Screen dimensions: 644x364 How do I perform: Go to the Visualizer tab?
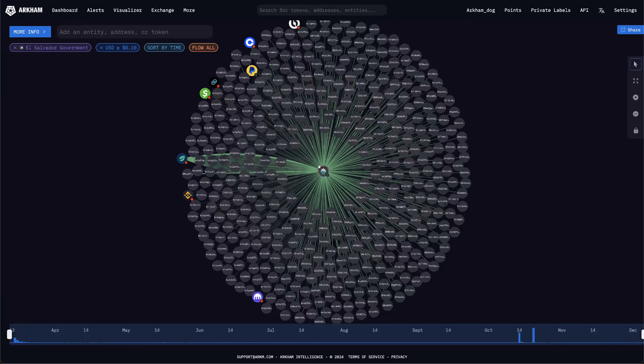128,10
